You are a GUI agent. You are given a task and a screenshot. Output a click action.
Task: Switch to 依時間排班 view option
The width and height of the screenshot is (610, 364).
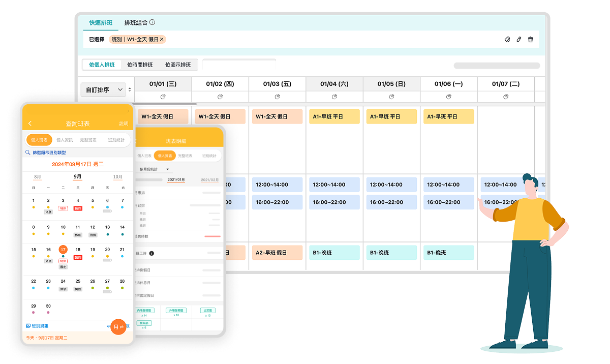coord(140,65)
